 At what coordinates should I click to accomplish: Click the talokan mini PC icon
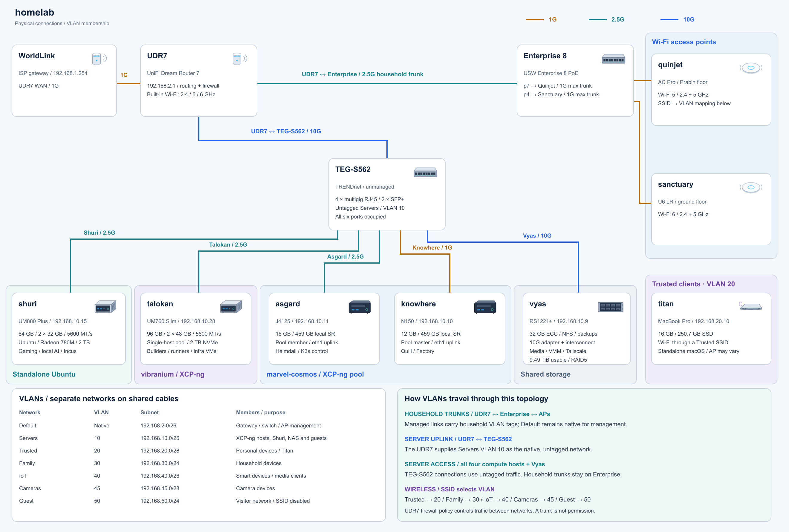[231, 307]
